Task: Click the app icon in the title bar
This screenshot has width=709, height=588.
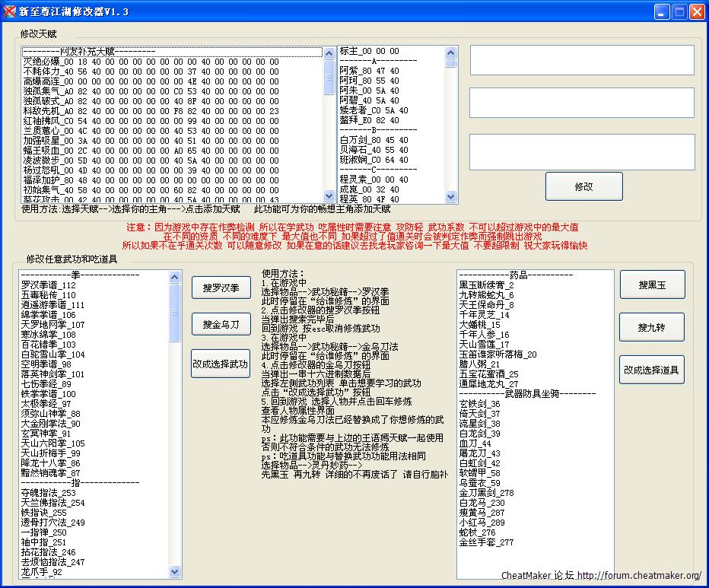Action: [11, 11]
